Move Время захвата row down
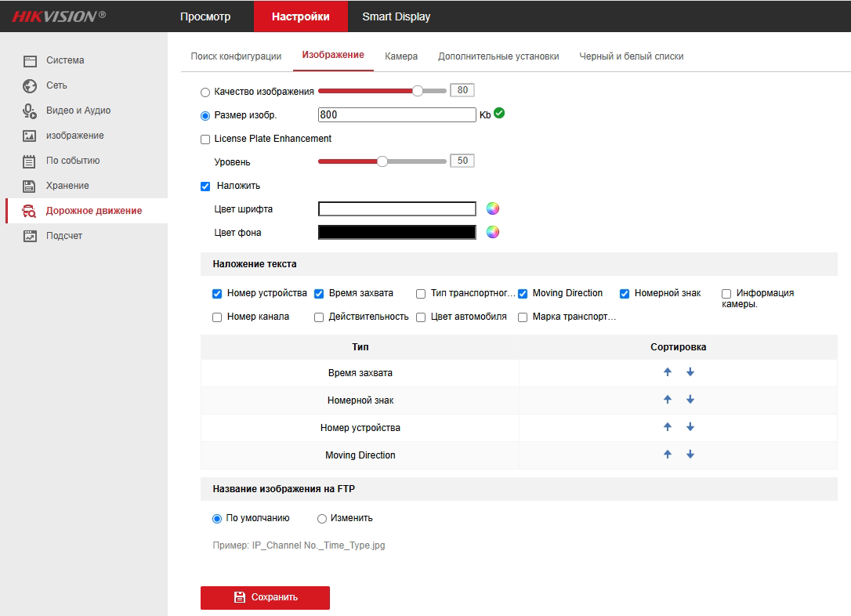Screen dimensions: 851x616 pos(690,372)
